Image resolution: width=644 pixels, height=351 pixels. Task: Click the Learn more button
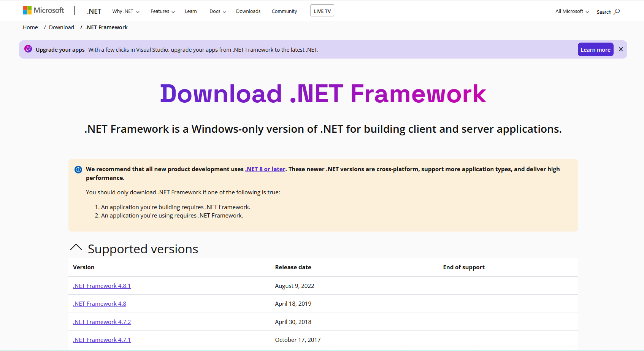(x=596, y=49)
